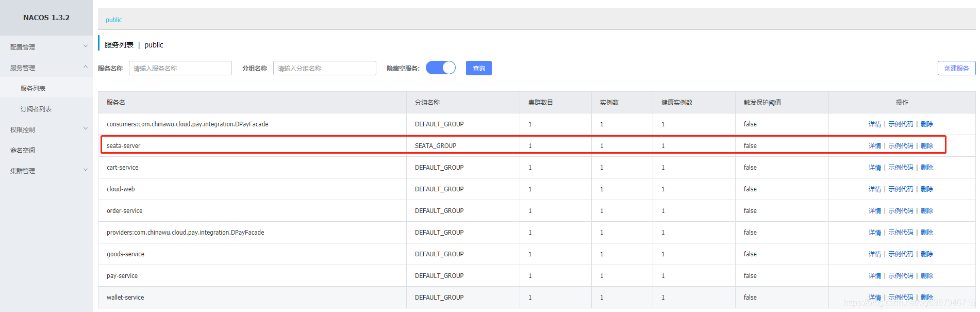
Task: Select the wallet-service service name
Action: coord(125,298)
